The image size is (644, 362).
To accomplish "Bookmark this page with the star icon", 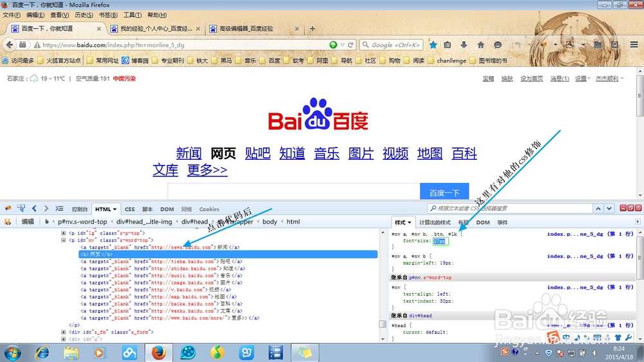I will (x=433, y=45).
